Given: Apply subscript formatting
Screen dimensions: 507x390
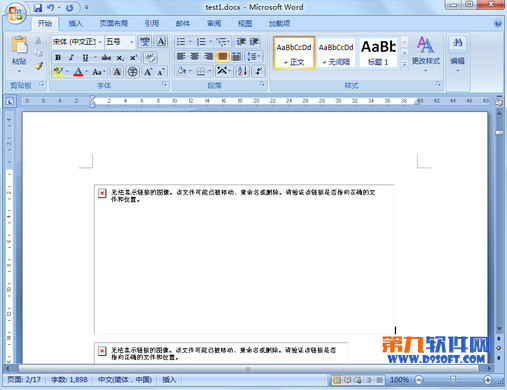Looking at the screenshot, I should [120, 58].
